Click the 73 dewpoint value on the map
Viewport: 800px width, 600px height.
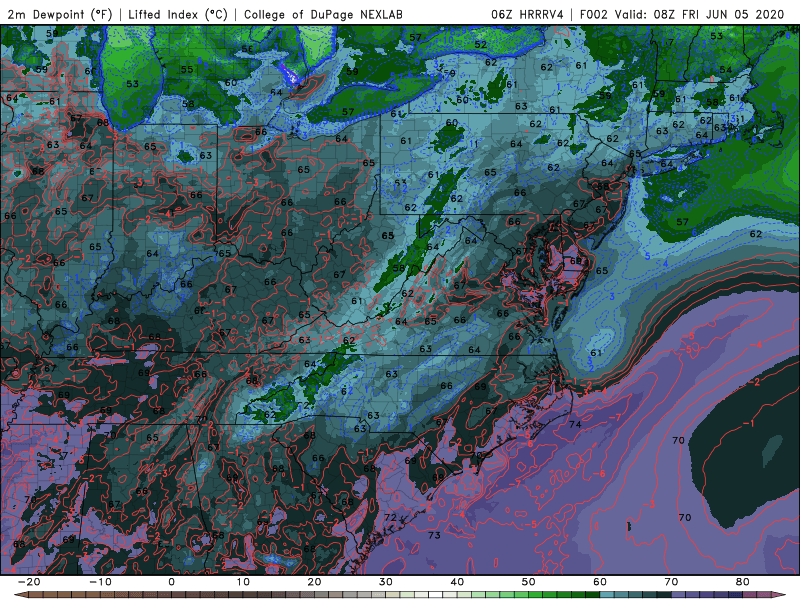[x=434, y=535]
